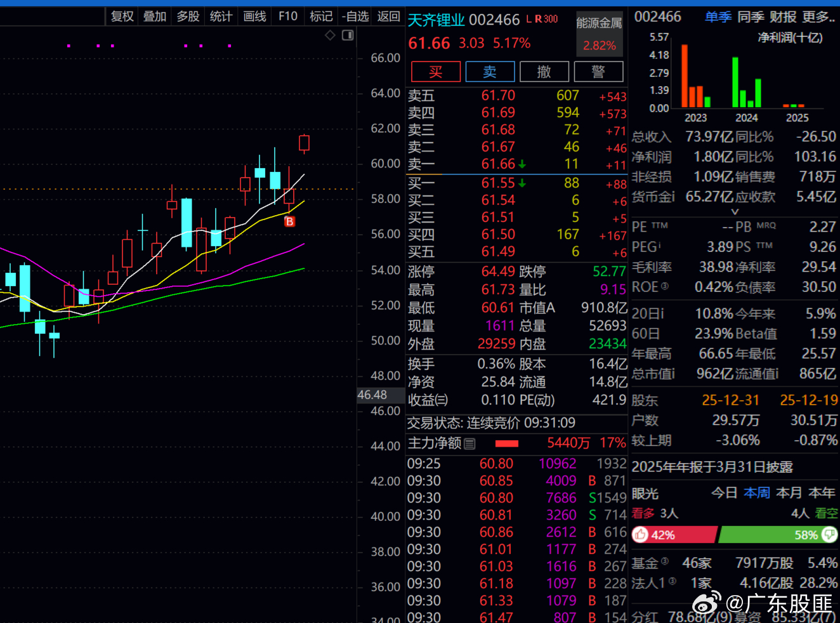
Task: Toggle 复权 price adjustment
Action: tap(122, 16)
